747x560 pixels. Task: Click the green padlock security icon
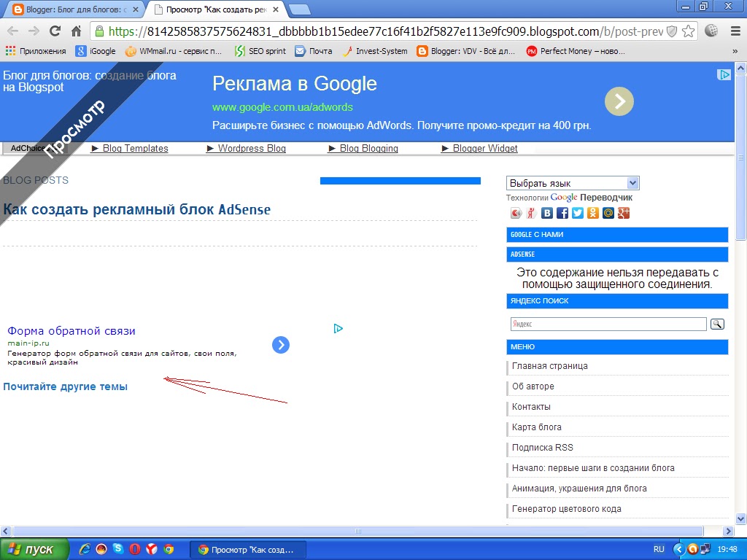[x=99, y=31]
